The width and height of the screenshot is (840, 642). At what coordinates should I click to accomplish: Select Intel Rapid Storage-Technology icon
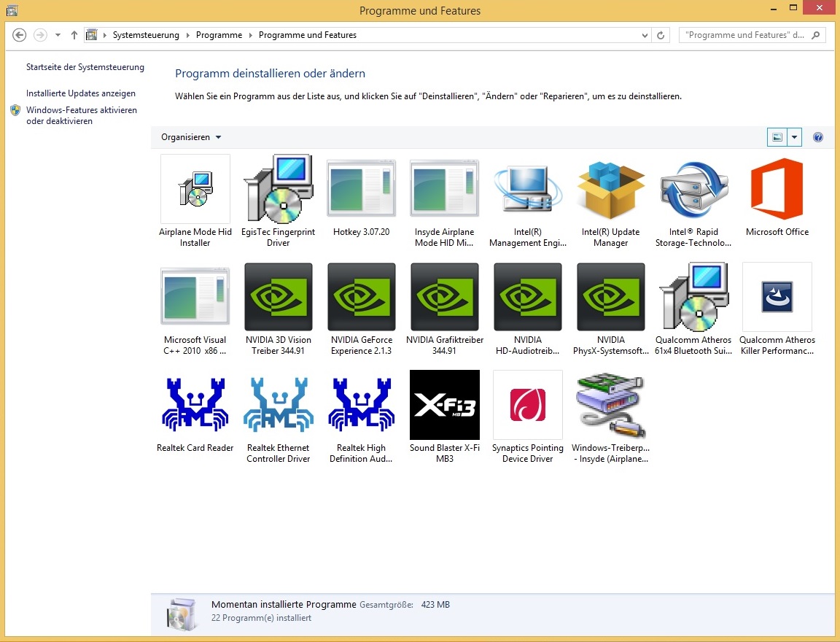pyautogui.click(x=693, y=189)
